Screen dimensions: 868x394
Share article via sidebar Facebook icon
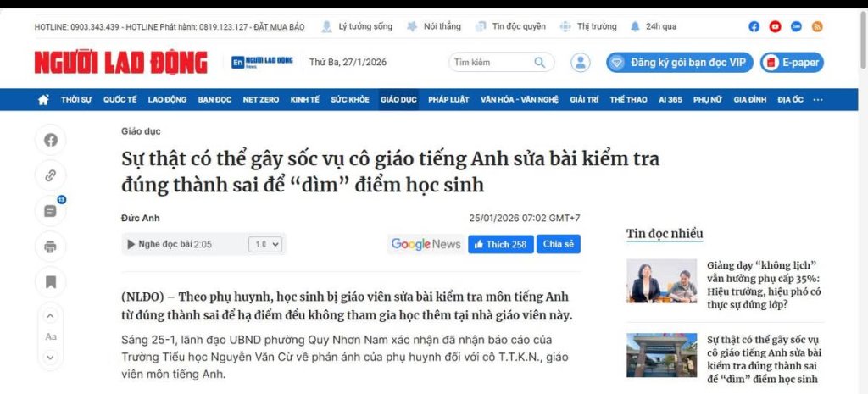51,140
